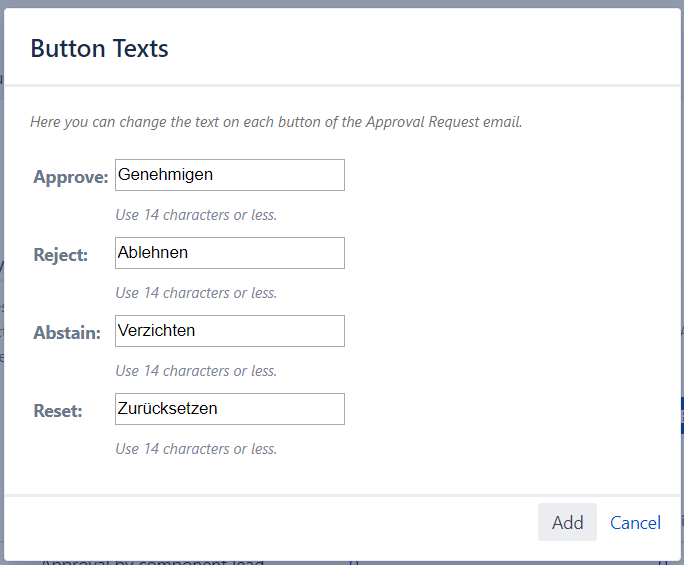Click the "Button Texts" dialog heading

pos(99,48)
